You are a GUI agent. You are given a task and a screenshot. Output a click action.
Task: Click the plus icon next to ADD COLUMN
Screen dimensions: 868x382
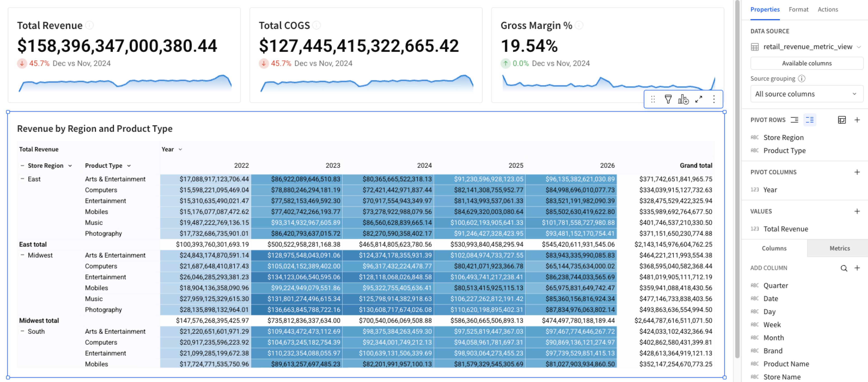pyautogui.click(x=857, y=268)
